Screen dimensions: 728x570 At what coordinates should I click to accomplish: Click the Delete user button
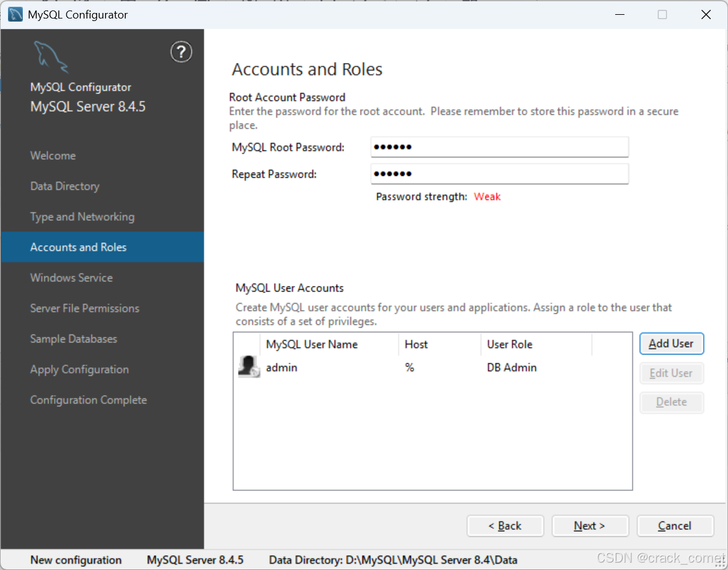coord(671,402)
